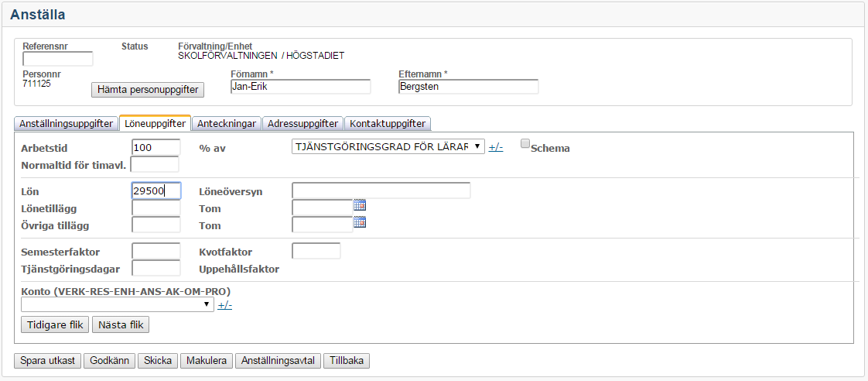The width and height of the screenshot is (868, 381).
Task: Go back with Tidigare flik button
Action: point(55,324)
